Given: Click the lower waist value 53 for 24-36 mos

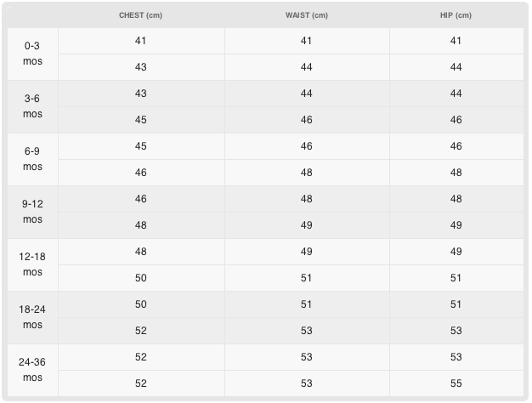Looking at the screenshot, I should tap(306, 383).
